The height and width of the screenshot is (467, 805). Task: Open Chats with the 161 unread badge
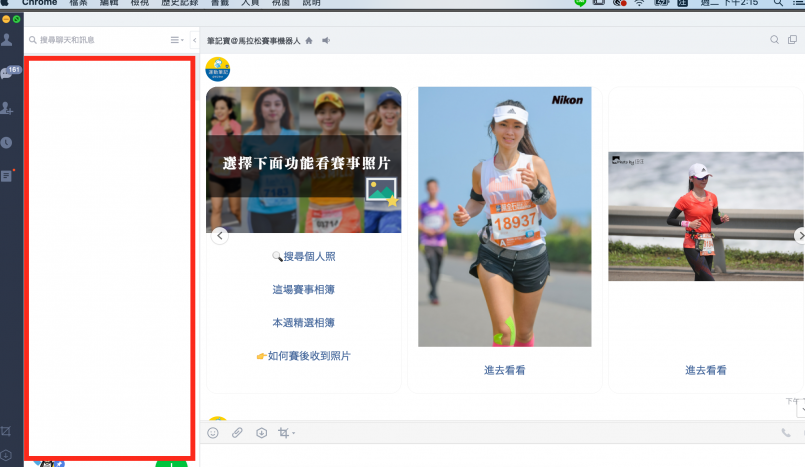[x=10, y=72]
